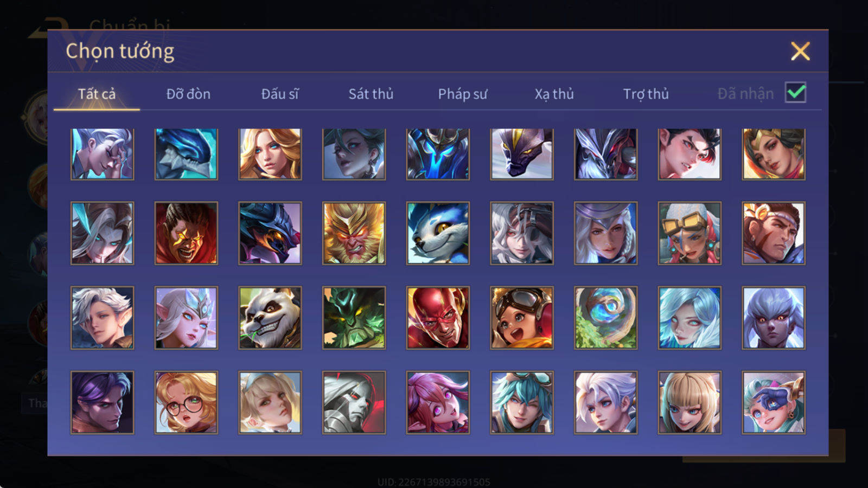868x488 pixels.
Task: Choose the red-faced angry warrior hero
Action: 186,233
